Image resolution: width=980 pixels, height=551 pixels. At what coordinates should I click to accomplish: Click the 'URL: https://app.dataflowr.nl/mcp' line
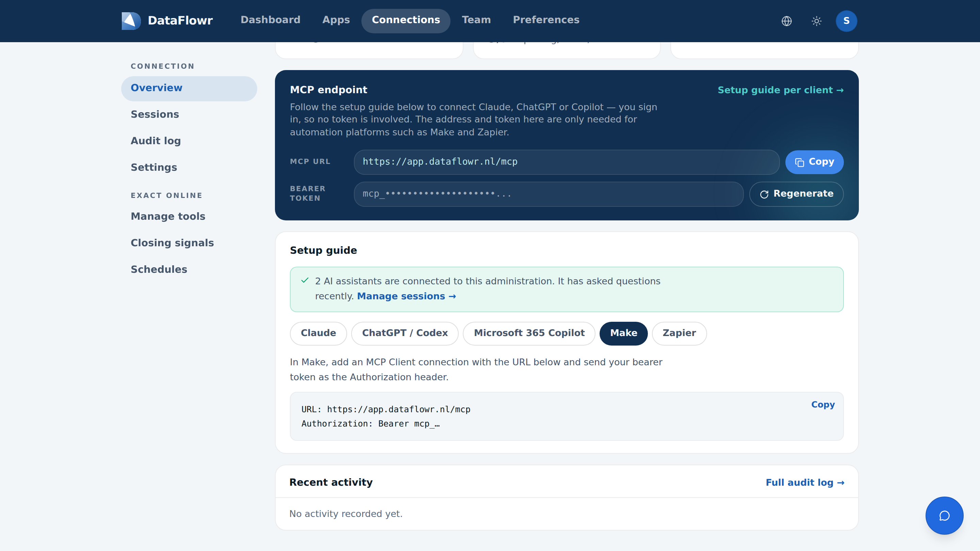[386, 409]
